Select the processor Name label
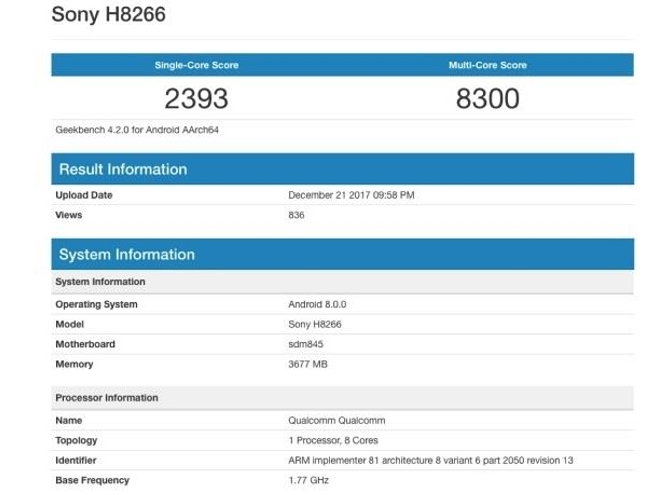This screenshot has width=650, height=495. [69, 420]
